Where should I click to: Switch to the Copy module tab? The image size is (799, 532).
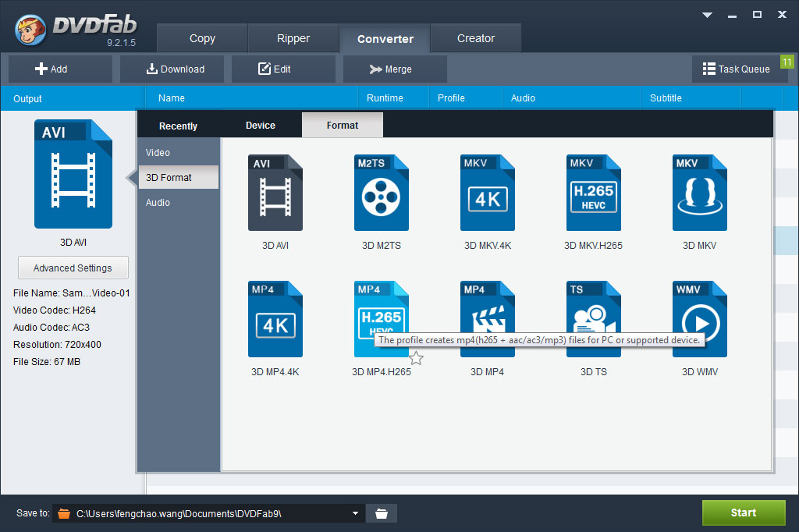[202, 38]
